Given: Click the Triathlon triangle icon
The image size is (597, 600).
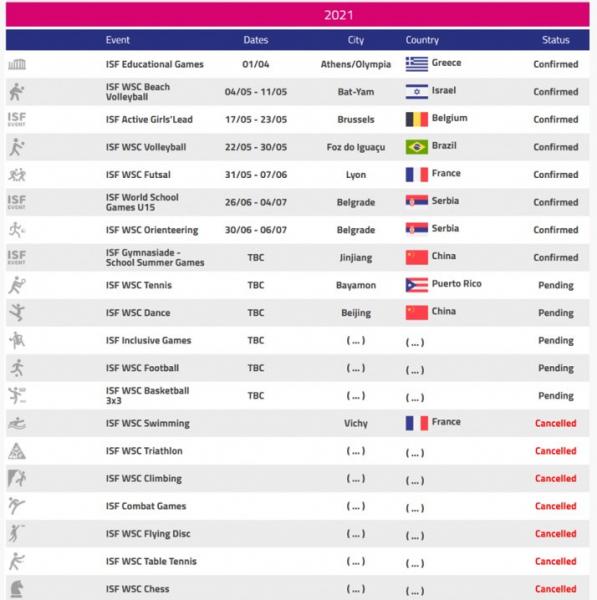Looking at the screenshot, I should point(17,451).
